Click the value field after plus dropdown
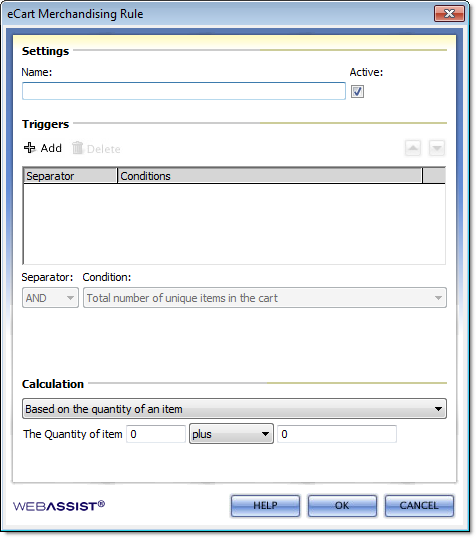Screen dimensions: 476x538 click(337, 434)
